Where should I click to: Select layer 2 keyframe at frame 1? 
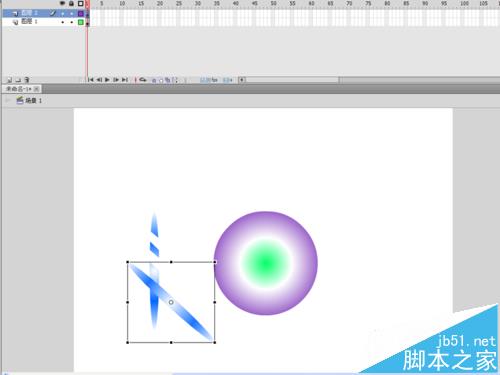(88, 14)
